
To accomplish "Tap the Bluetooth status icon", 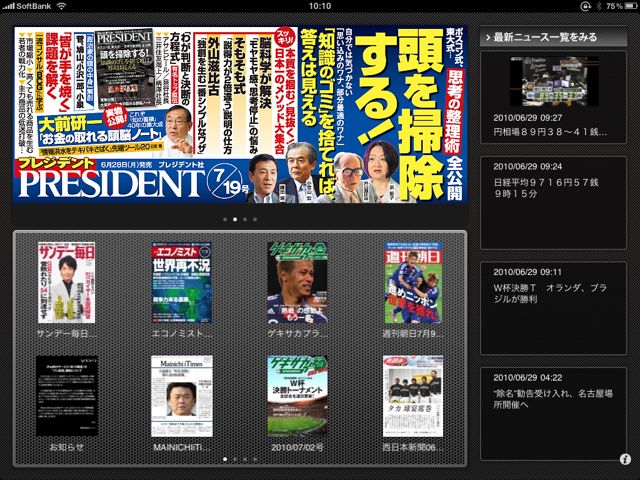I will pos(599,6).
